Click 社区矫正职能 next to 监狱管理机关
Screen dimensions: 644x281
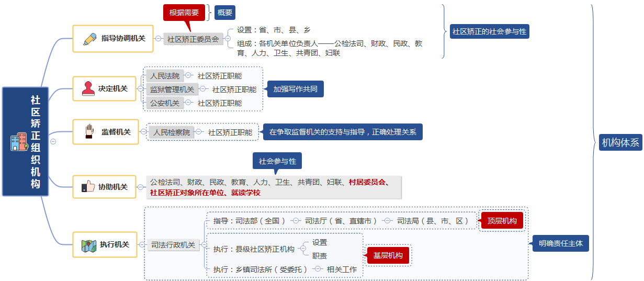click(x=234, y=89)
